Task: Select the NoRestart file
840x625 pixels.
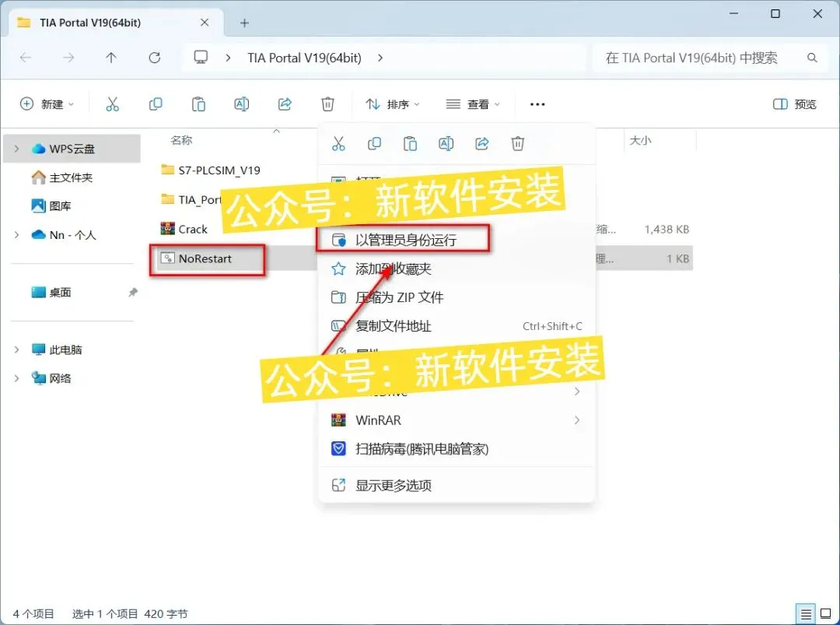Action: coord(205,258)
